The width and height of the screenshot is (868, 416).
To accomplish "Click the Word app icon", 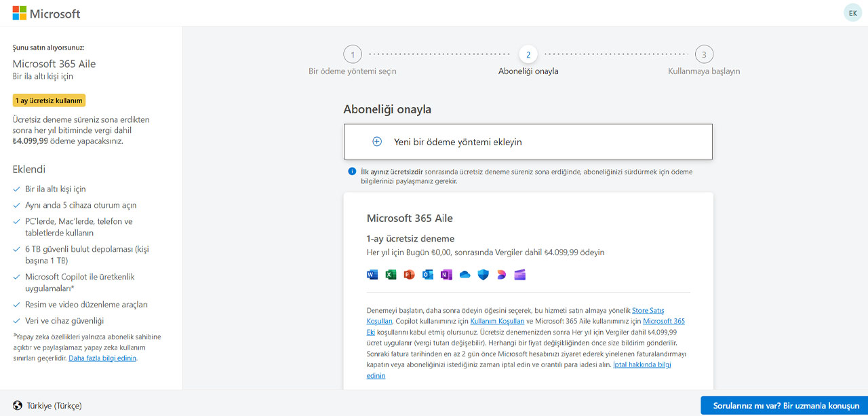I will 372,275.
